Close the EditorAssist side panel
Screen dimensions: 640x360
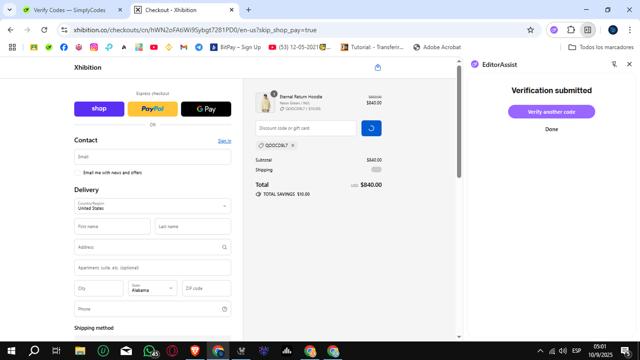click(x=629, y=64)
